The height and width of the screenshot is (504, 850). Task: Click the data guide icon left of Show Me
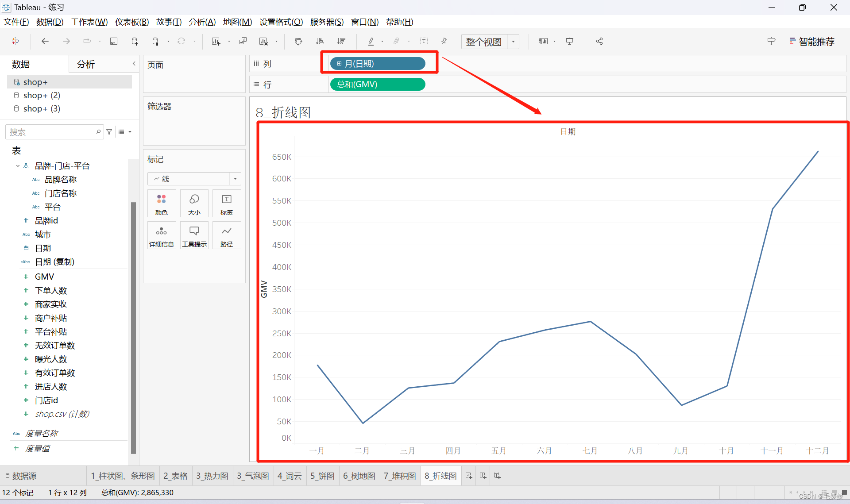(x=771, y=41)
